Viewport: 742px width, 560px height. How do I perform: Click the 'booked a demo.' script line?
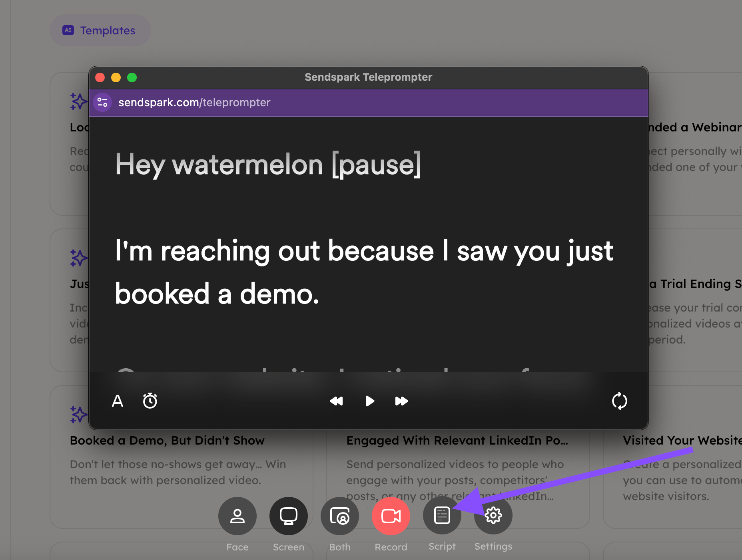217,294
